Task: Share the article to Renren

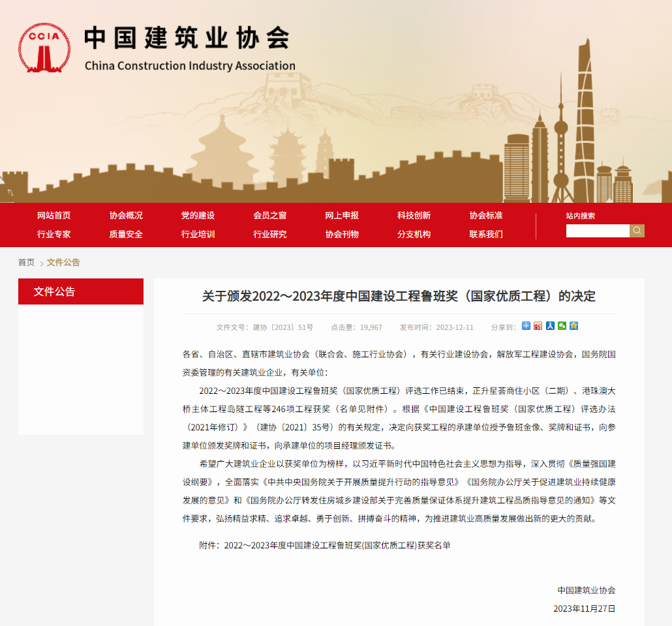Action: pos(549,326)
